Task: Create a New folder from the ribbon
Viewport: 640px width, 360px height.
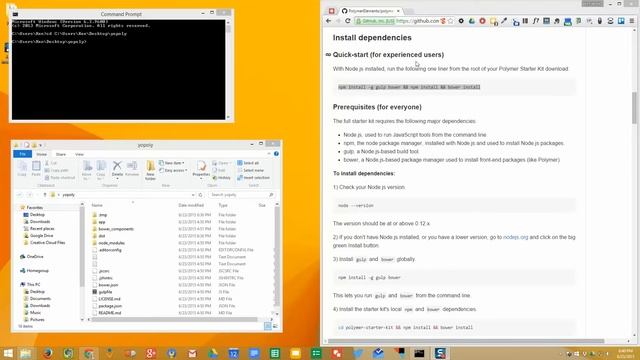Action: point(151,170)
